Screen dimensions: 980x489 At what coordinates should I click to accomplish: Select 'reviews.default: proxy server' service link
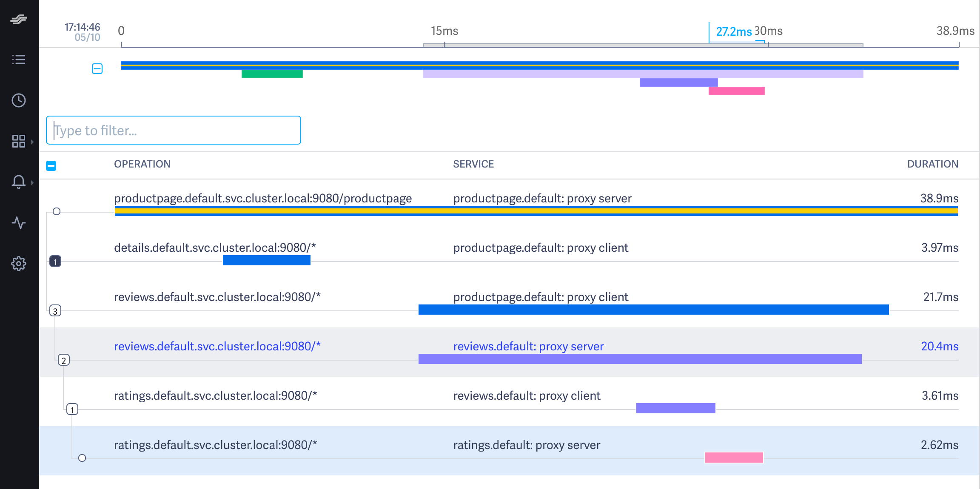pos(528,346)
